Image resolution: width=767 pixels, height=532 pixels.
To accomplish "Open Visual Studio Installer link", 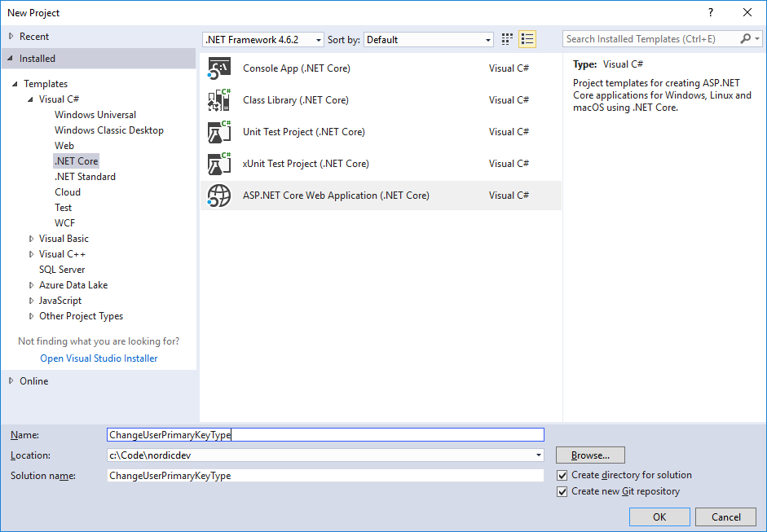I will (x=99, y=358).
